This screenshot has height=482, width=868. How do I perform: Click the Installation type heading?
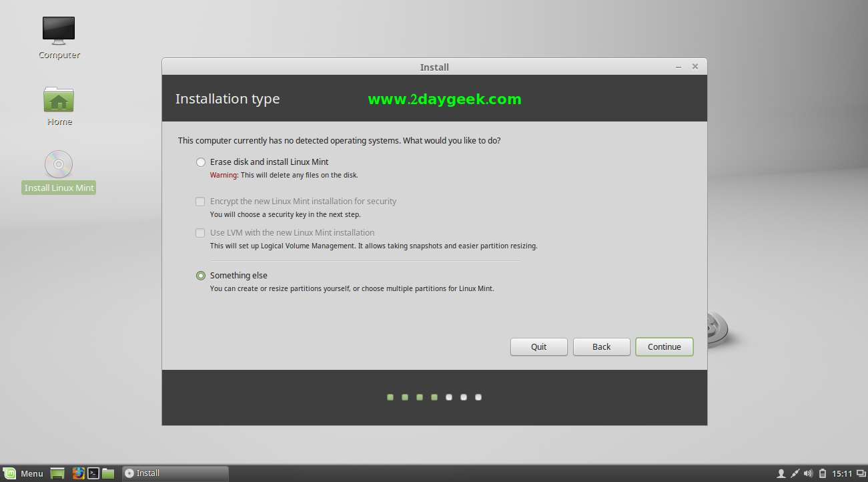pyautogui.click(x=228, y=99)
